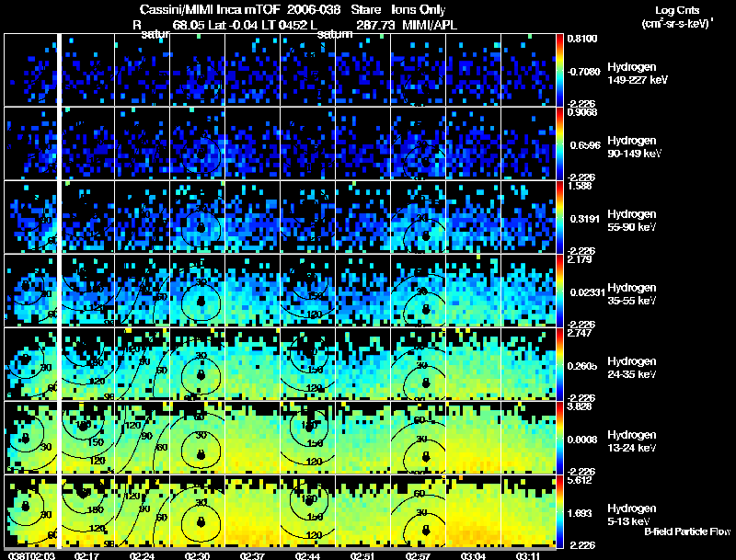This screenshot has width=736, height=560.
Task: Select the 'Hydrogen 24-35 keV' row label
Action: click(632, 368)
